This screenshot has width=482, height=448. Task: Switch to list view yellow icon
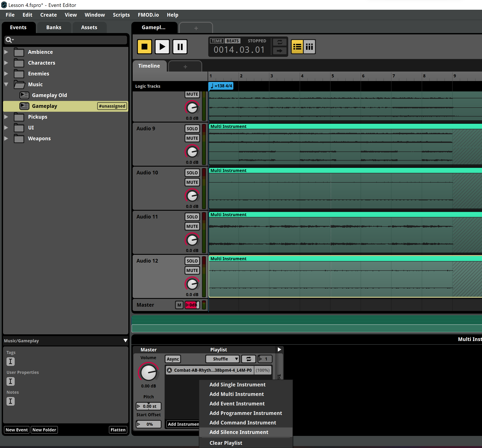click(x=297, y=46)
